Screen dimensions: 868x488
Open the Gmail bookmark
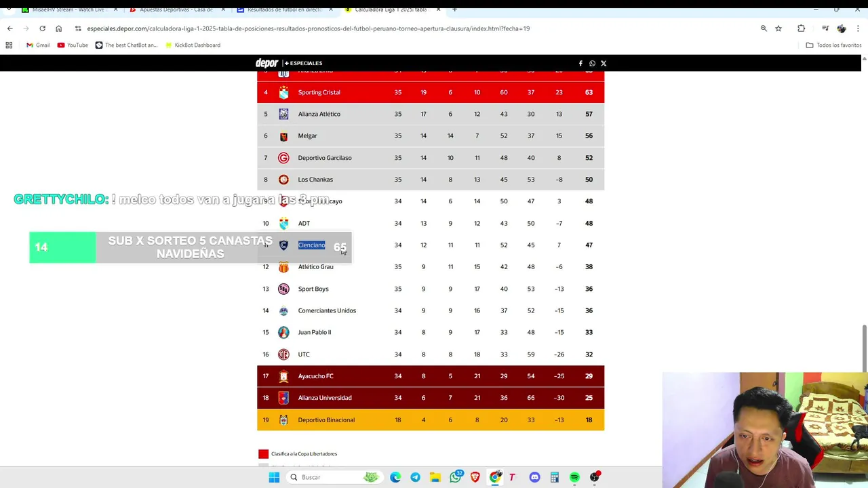38,45
